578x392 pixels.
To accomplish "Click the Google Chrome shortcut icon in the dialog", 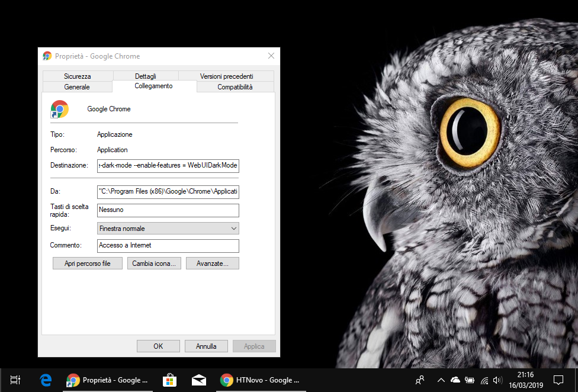I will (60, 109).
